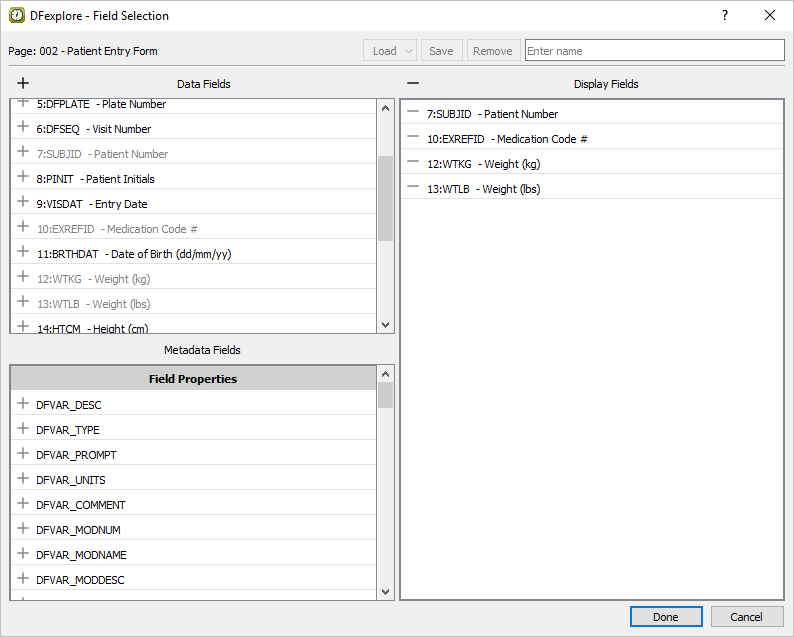Click minus icon beside 12:WTKG Weight (kg)
794x637 pixels.
[413, 163]
